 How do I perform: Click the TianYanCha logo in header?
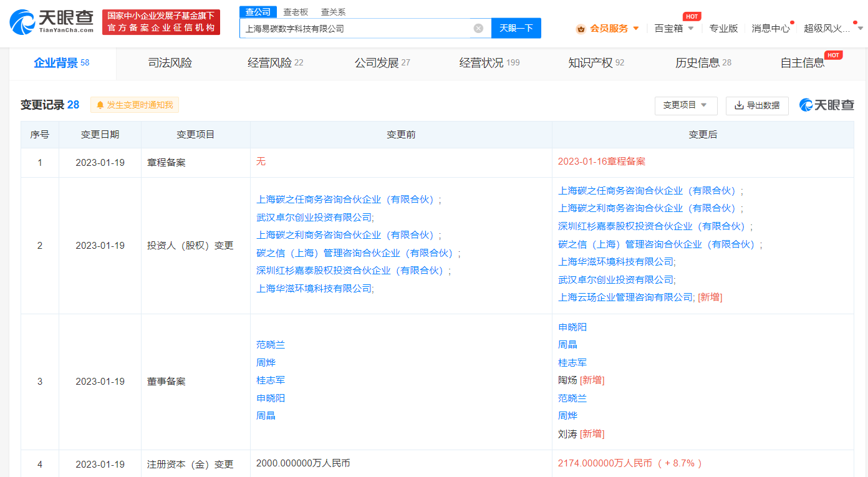[x=52, y=22]
